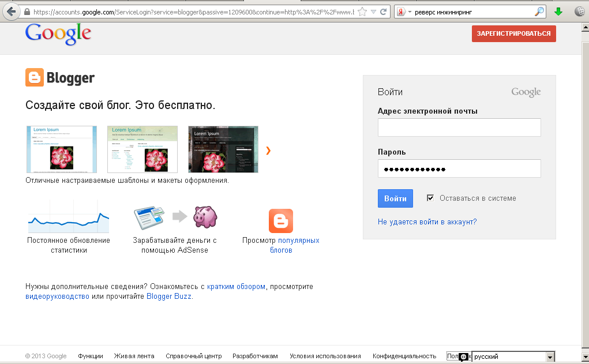Select the dark Lorem Ipsum template thumbnail
Viewport: 589px width, 364px height.
[x=223, y=149]
